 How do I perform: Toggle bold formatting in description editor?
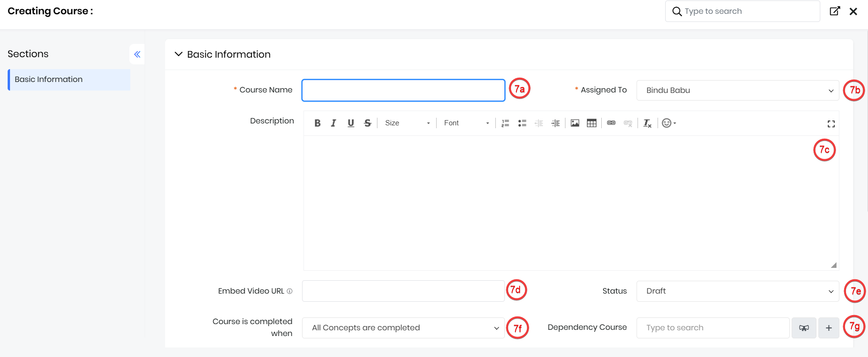click(317, 123)
